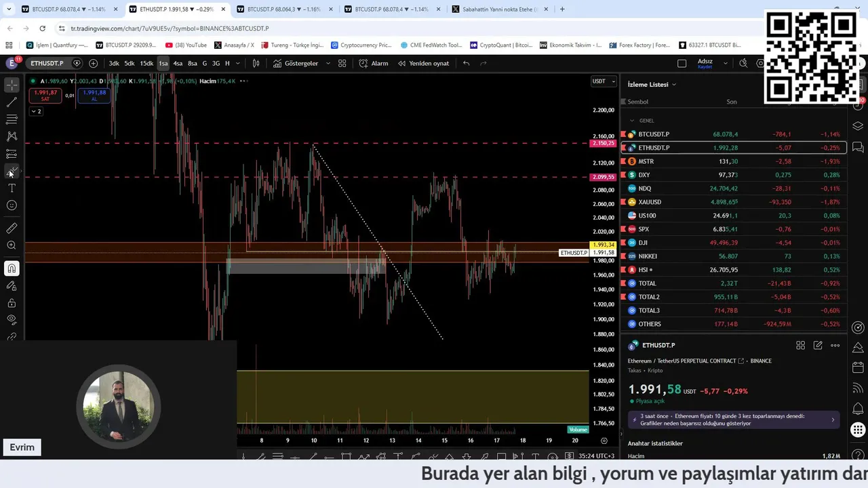868x488 pixels.
Task: Select the brush drawing tool
Action: (x=12, y=171)
